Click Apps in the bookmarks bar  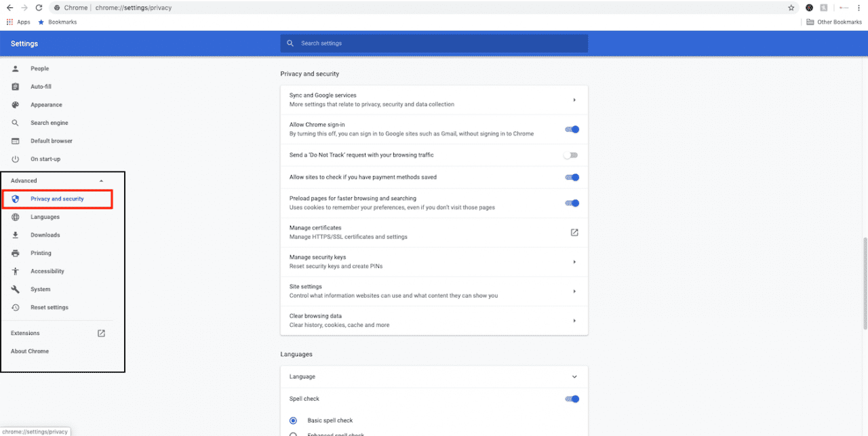tap(18, 22)
